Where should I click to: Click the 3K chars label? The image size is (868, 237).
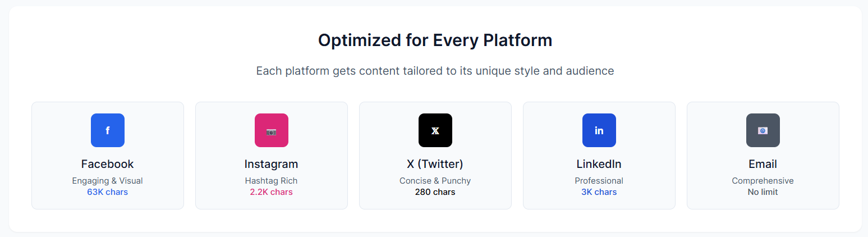(599, 192)
